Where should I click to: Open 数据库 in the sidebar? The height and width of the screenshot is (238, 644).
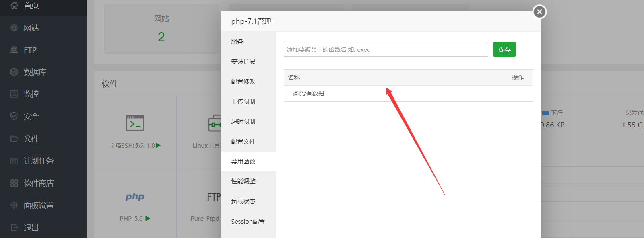35,72
